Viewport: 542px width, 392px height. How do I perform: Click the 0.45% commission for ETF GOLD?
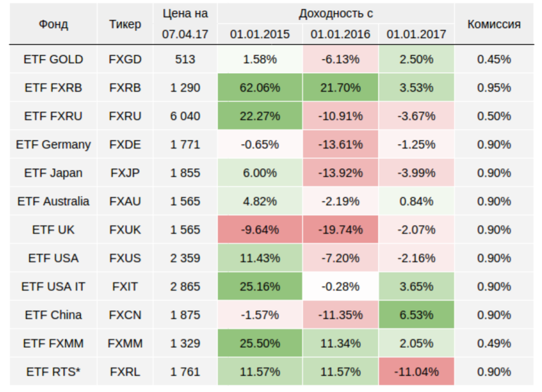pos(494,59)
